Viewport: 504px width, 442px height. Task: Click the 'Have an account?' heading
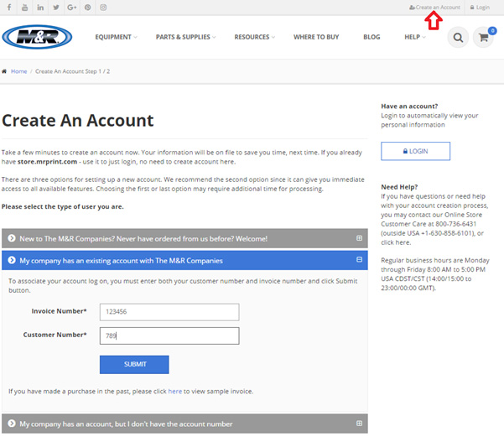[409, 106]
